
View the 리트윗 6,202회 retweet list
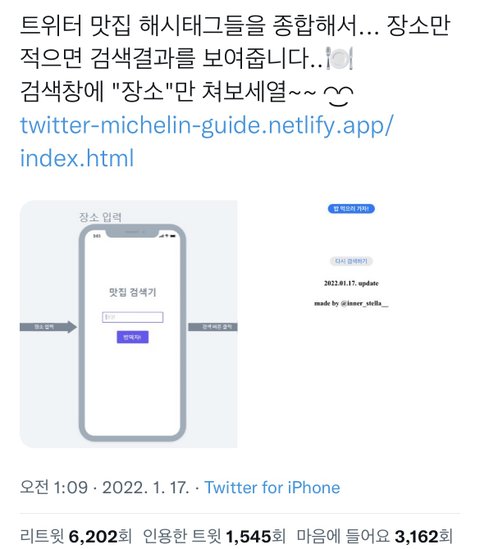pos(76,536)
